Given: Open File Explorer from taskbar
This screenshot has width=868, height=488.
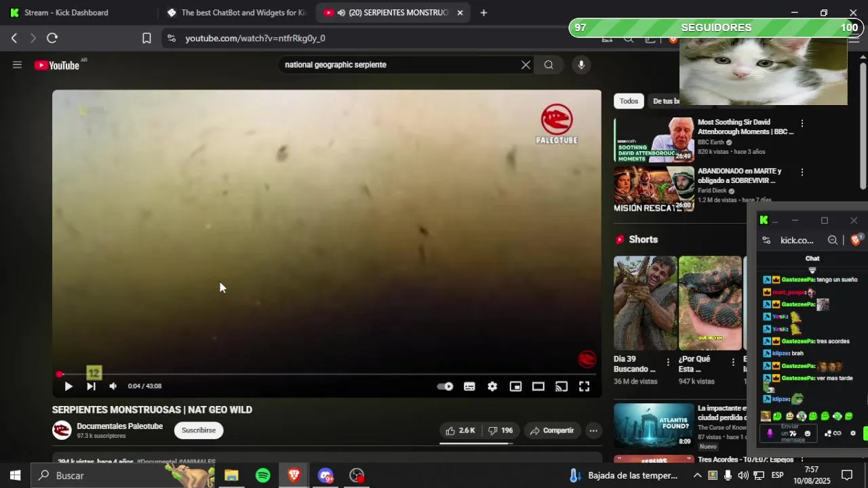Looking at the screenshot, I should pyautogui.click(x=231, y=476).
